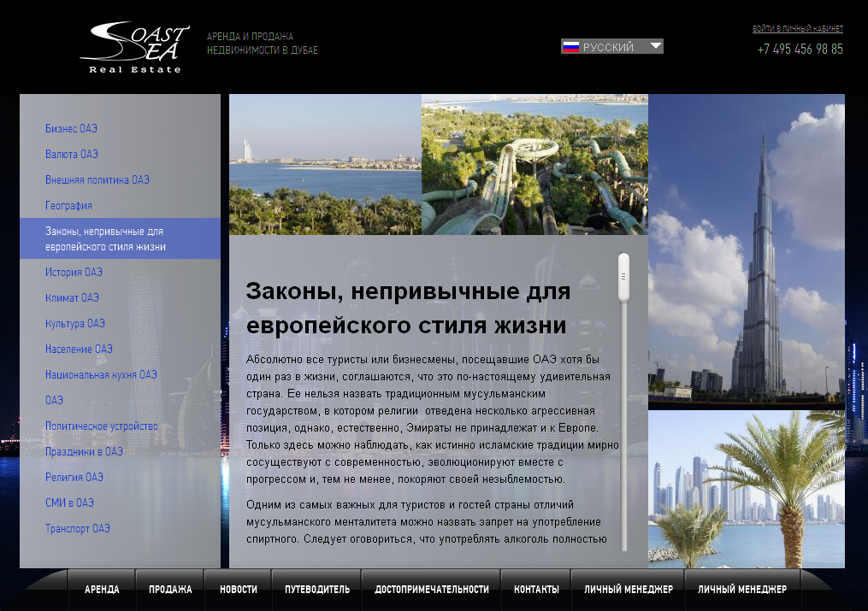Go to ПУТЕВОДИТЕЛЬ in bottom menu
The image size is (868, 611).
(x=317, y=590)
